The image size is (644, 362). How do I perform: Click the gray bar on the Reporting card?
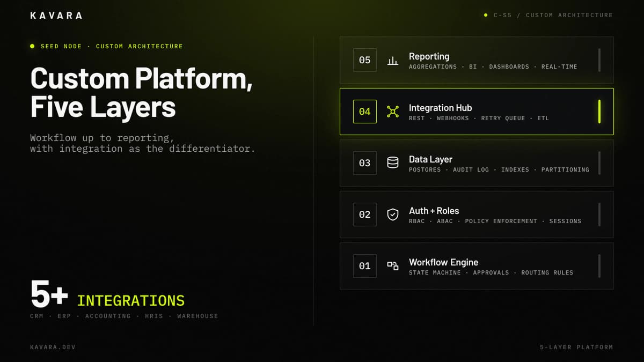pos(599,60)
